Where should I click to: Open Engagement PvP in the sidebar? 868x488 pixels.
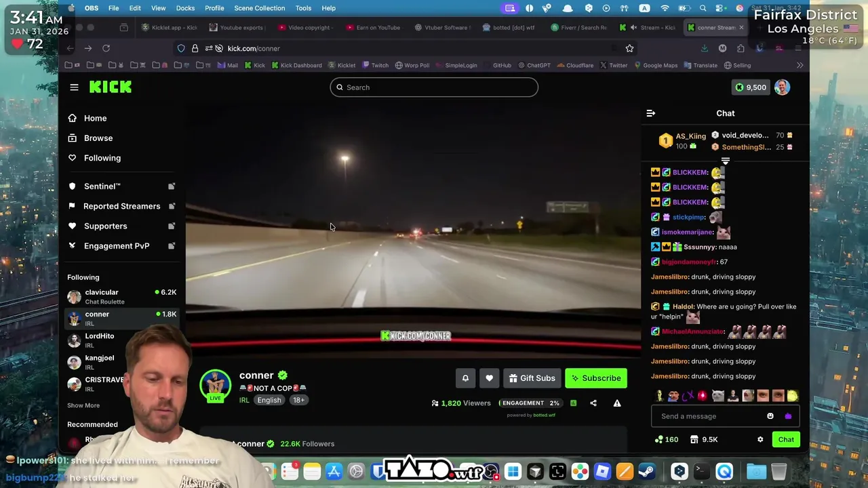[x=122, y=246]
